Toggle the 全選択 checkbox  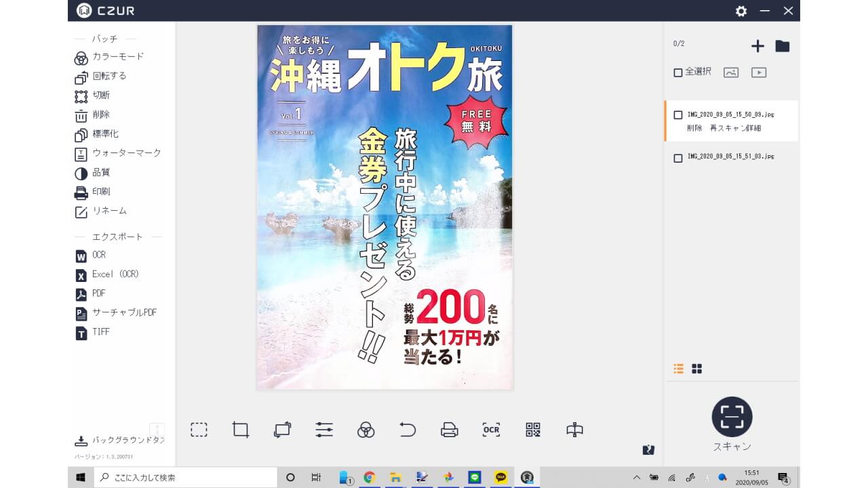pos(677,73)
